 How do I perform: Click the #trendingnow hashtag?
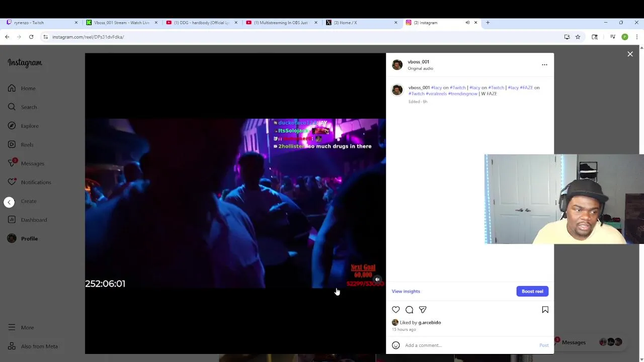(x=463, y=94)
